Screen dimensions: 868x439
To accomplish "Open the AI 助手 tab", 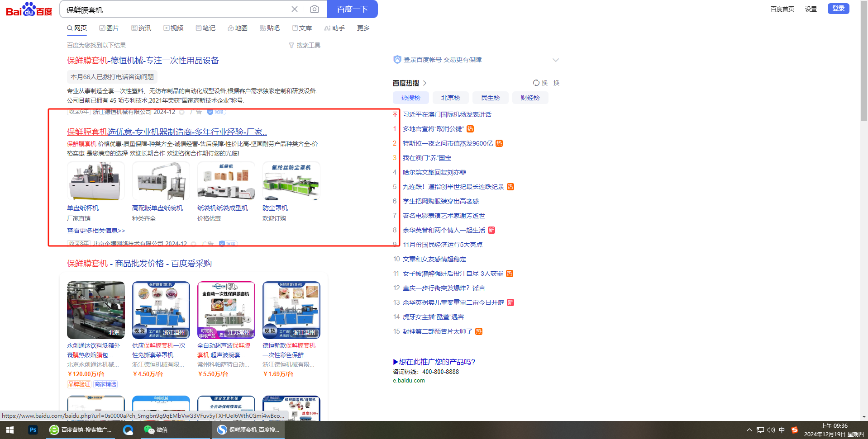I will 334,28.
